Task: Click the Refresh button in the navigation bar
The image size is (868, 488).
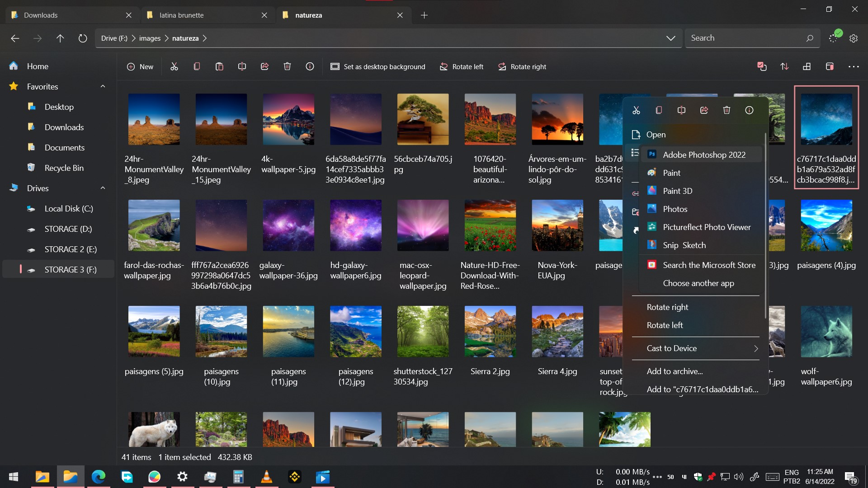Action: (x=83, y=38)
